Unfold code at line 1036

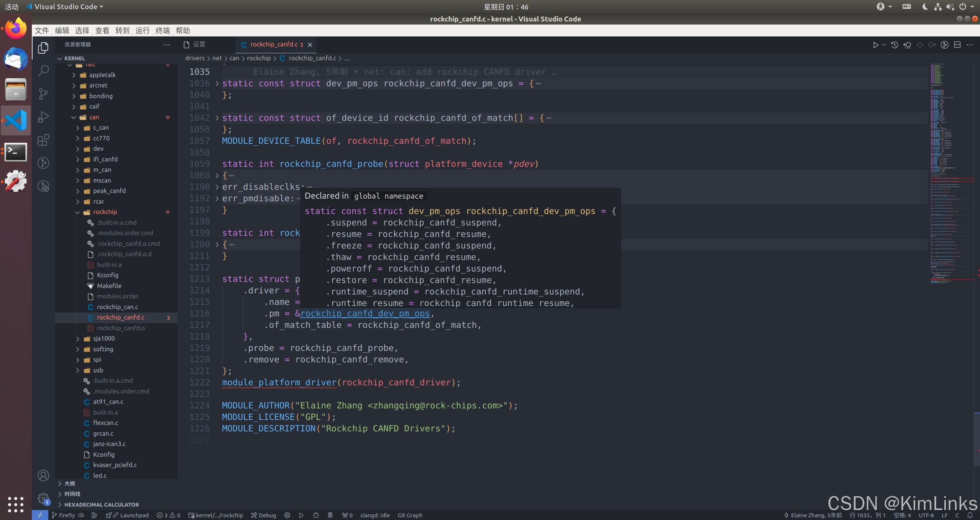pos(217,84)
